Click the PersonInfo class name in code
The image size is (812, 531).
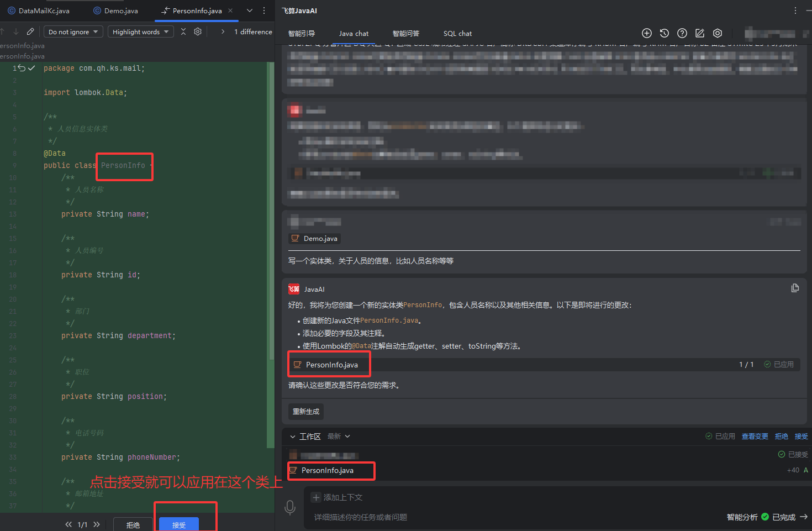pos(123,165)
